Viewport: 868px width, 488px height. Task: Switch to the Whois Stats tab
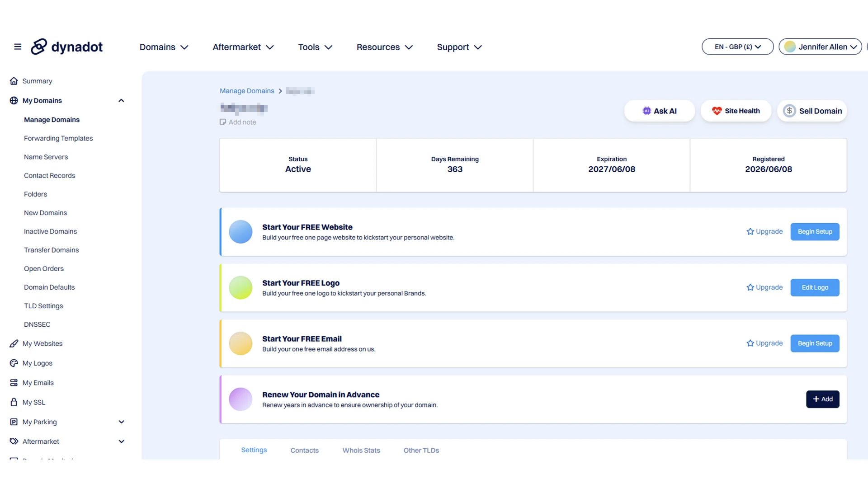coord(361,450)
